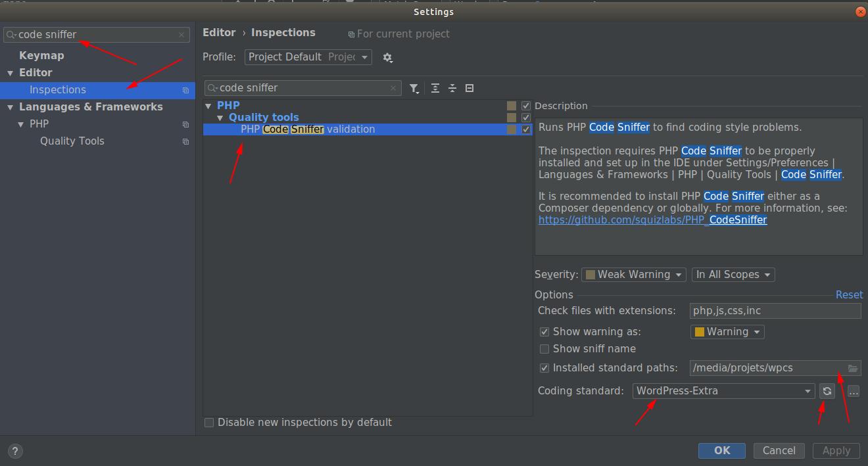Edit Check files with extensions field

click(775, 311)
